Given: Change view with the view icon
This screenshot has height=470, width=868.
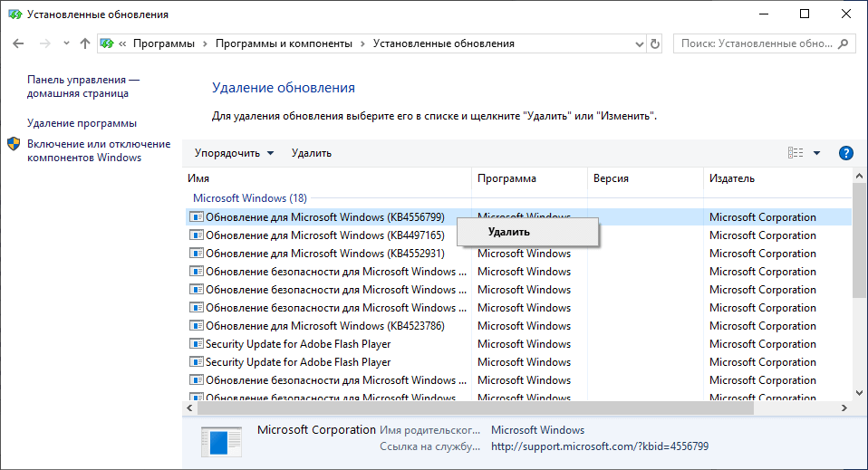Looking at the screenshot, I should (796, 153).
